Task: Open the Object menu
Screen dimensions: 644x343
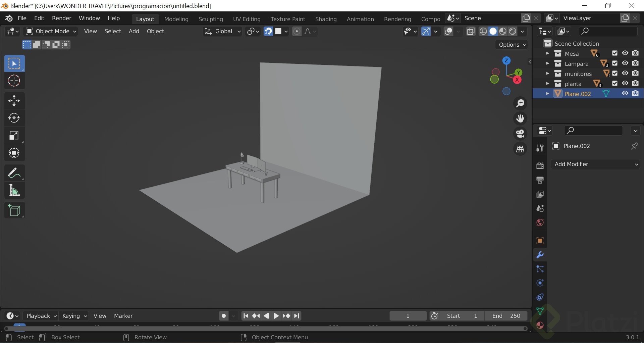Action: (x=155, y=31)
